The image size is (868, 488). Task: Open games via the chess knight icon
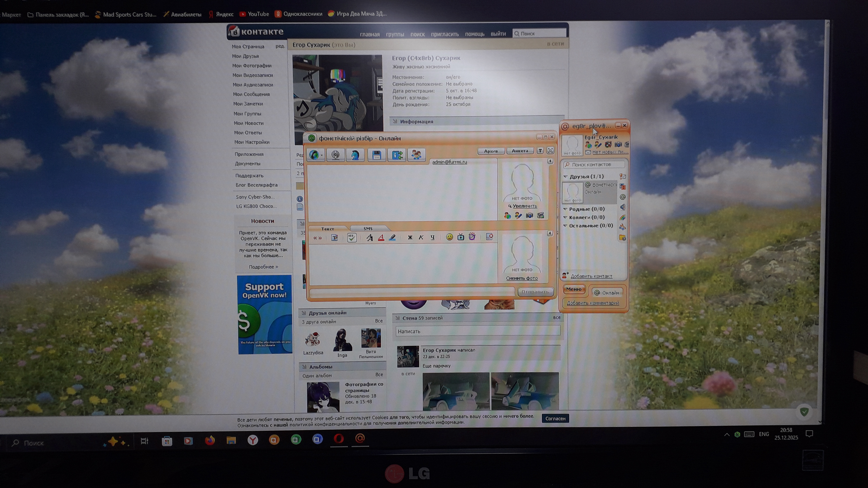point(355,155)
